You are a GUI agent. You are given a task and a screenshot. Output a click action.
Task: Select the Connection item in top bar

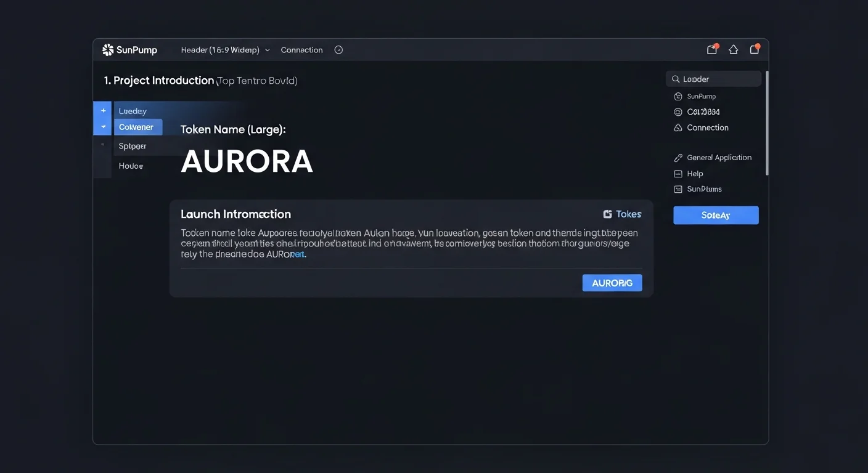pos(301,50)
